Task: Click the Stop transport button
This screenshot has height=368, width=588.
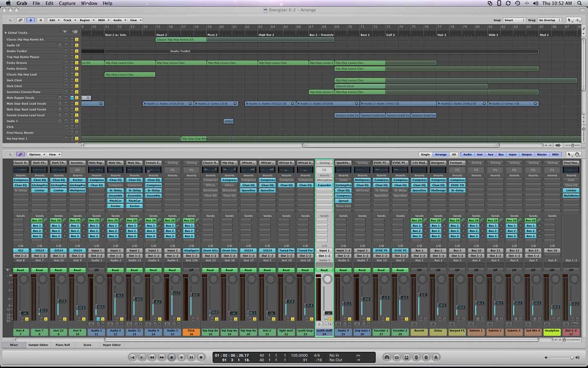Action: point(171,357)
